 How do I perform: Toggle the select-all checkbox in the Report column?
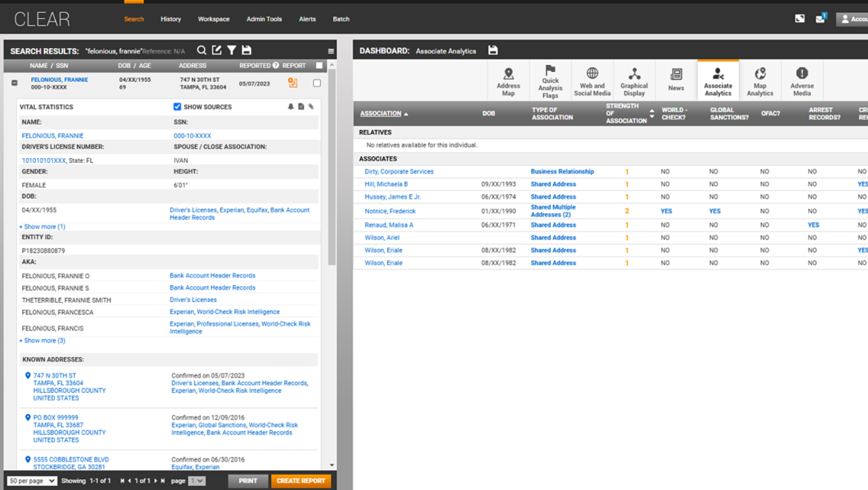[x=319, y=66]
